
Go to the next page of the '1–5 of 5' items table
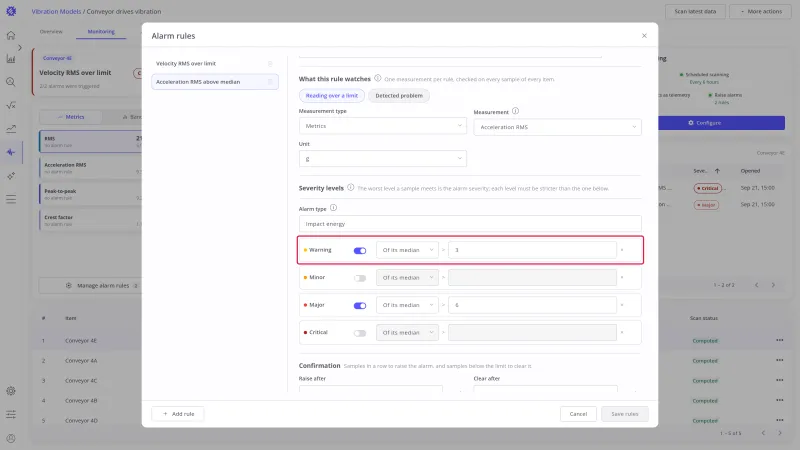coord(780,433)
